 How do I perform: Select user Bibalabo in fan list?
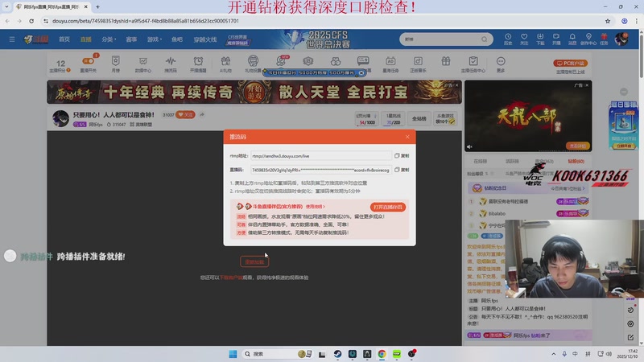click(x=497, y=213)
